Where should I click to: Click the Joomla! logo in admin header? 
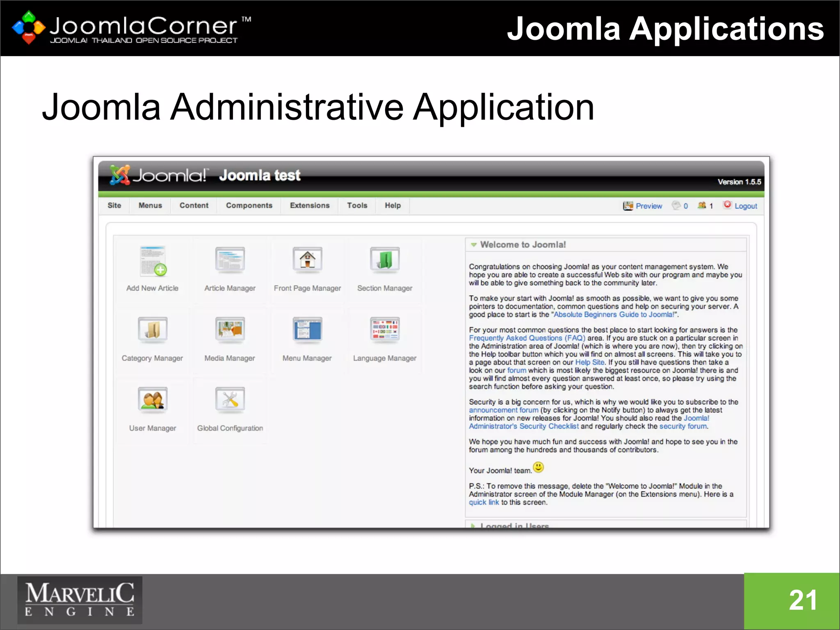pyautogui.click(x=159, y=175)
